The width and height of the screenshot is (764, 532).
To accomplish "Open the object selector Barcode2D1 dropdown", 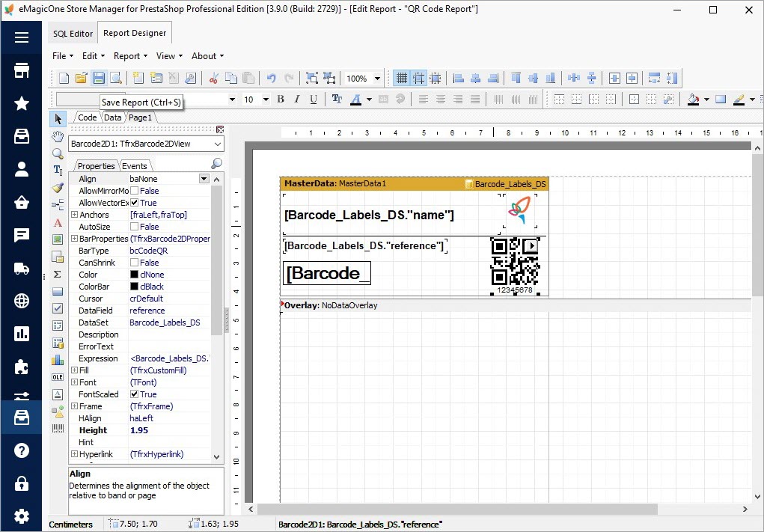I will [217, 144].
